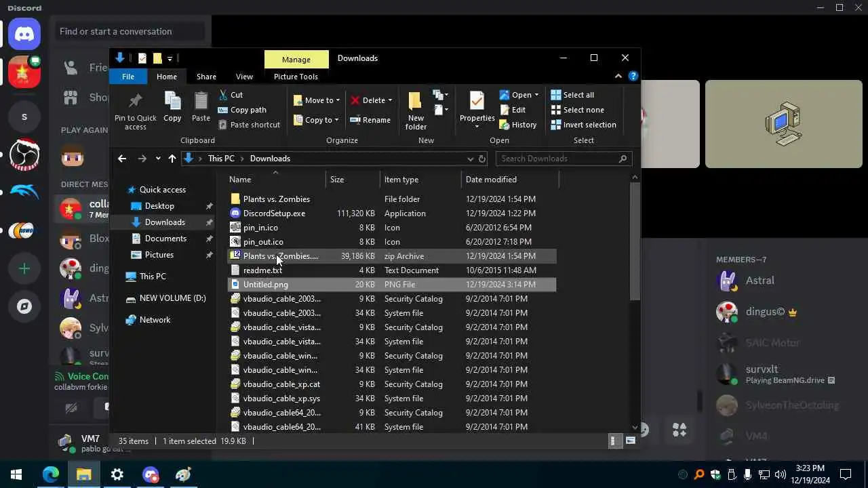Open Discord home logo button

click(x=24, y=34)
